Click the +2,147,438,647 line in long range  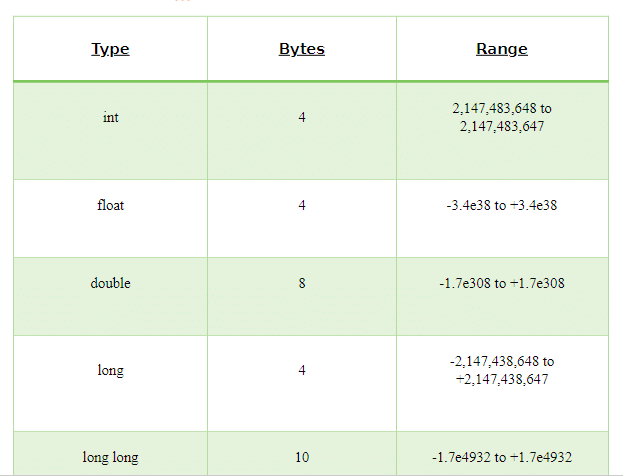(502, 379)
